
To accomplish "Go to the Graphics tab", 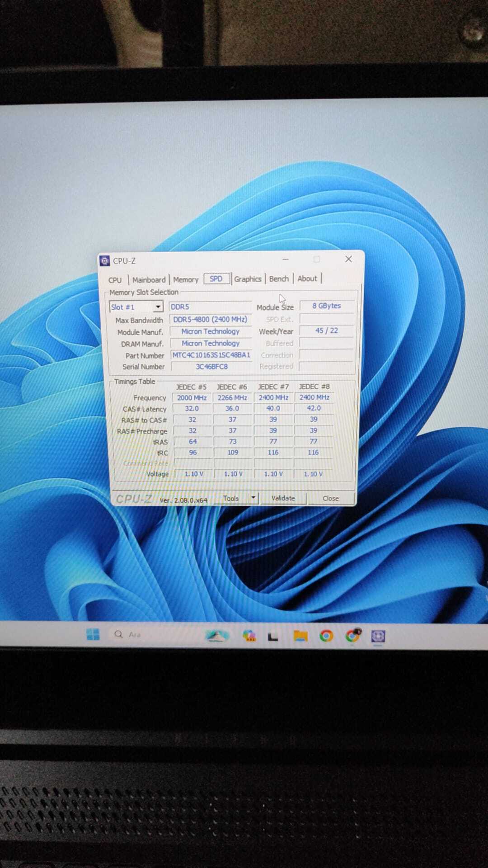I will [x=248, y=279].
